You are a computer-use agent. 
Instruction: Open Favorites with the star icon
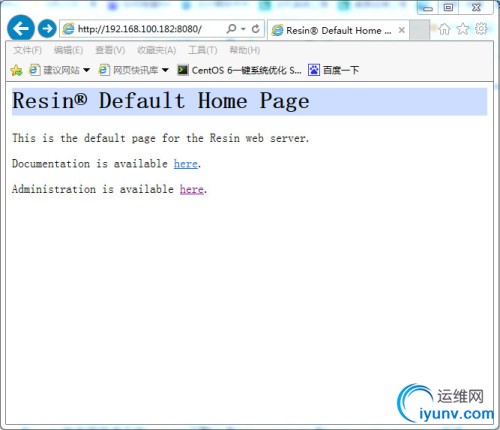[463, 29]
